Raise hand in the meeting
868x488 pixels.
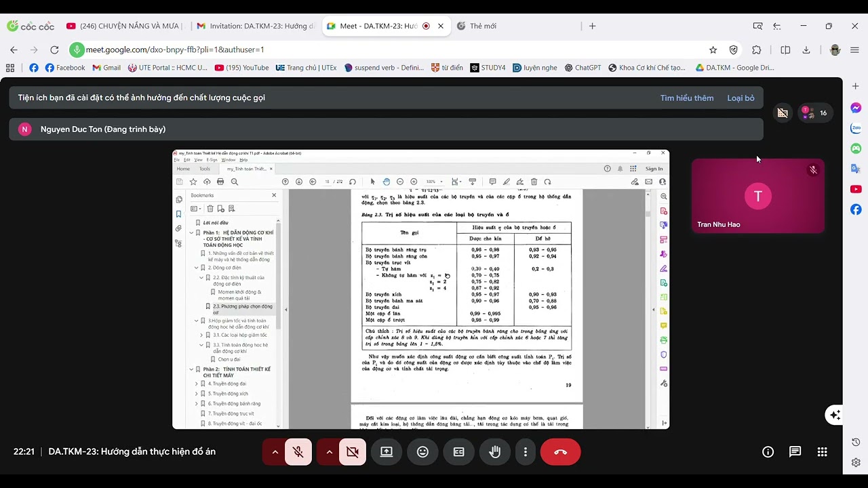click(495, 452)
